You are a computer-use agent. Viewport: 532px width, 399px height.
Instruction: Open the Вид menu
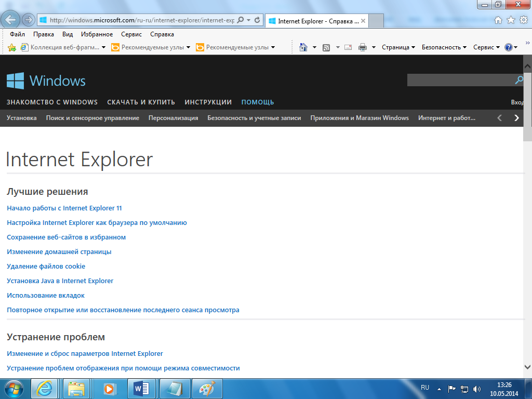[68, 34]
